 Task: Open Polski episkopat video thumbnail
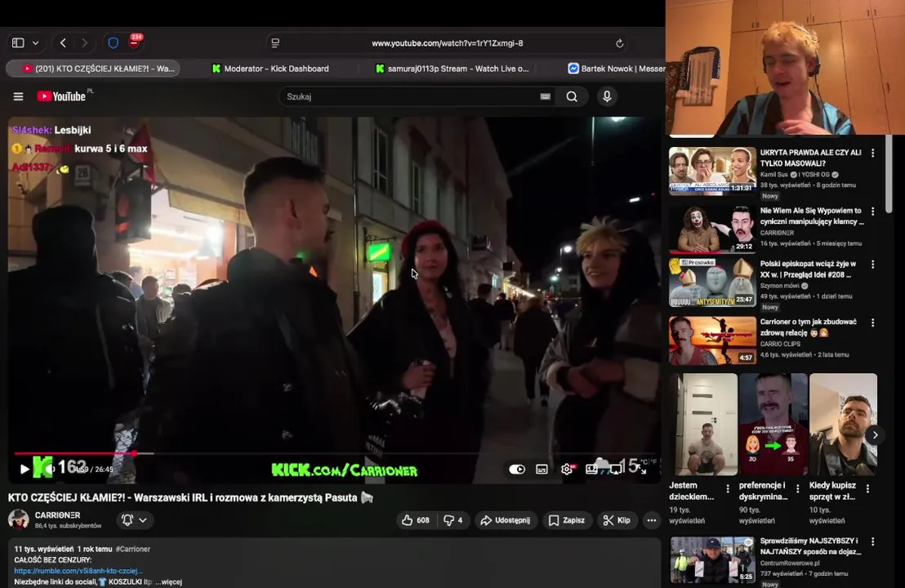pos(712,282)
